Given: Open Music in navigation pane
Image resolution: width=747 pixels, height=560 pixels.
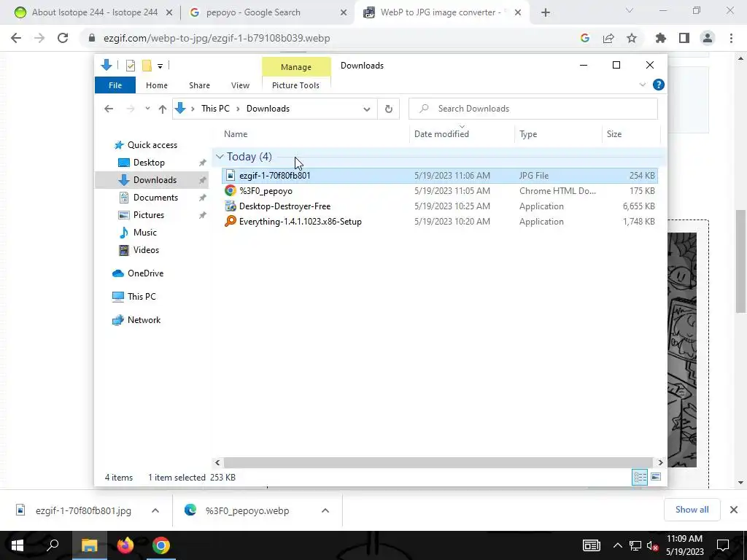Looking at the screenshot, I should [145, 233].
